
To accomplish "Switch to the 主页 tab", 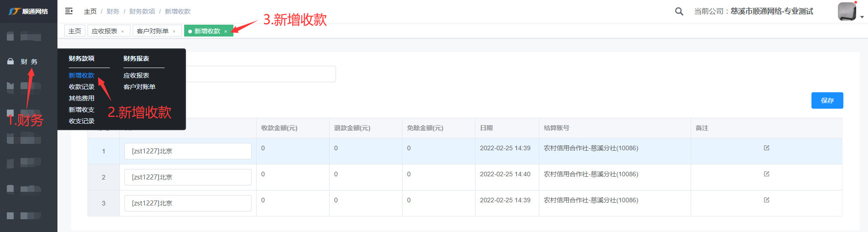I will pyautogui.click(x=75, y=31).
